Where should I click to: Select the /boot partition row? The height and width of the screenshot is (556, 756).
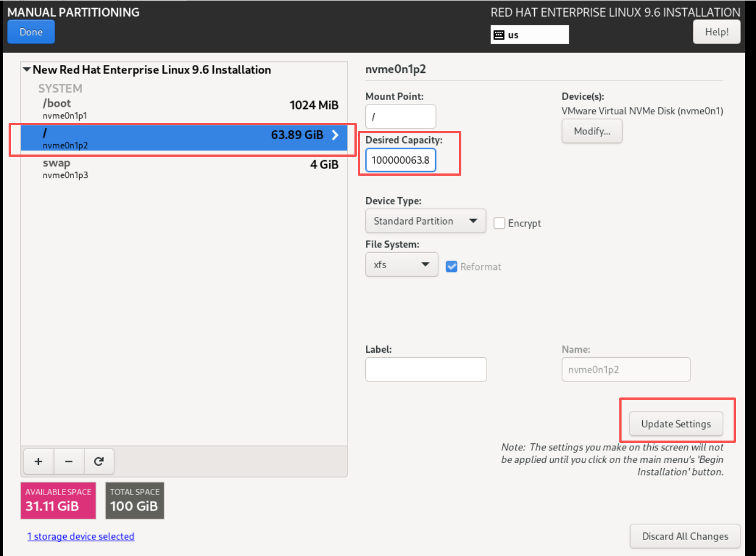184,109
